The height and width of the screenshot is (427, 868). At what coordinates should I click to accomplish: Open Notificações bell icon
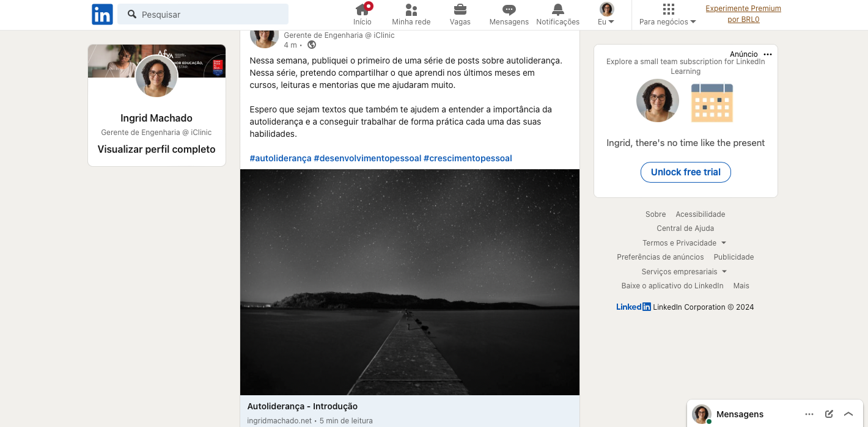tap(557, 10)
